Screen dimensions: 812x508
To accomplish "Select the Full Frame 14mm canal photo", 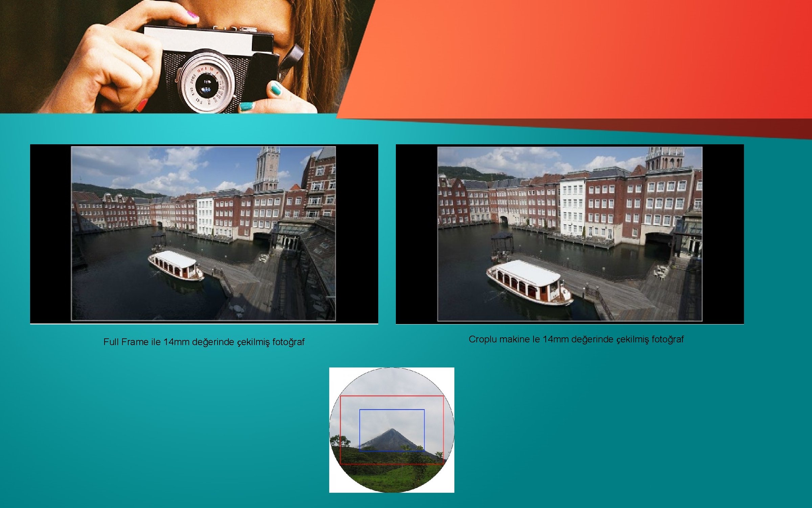I will (x=204, y=234).
